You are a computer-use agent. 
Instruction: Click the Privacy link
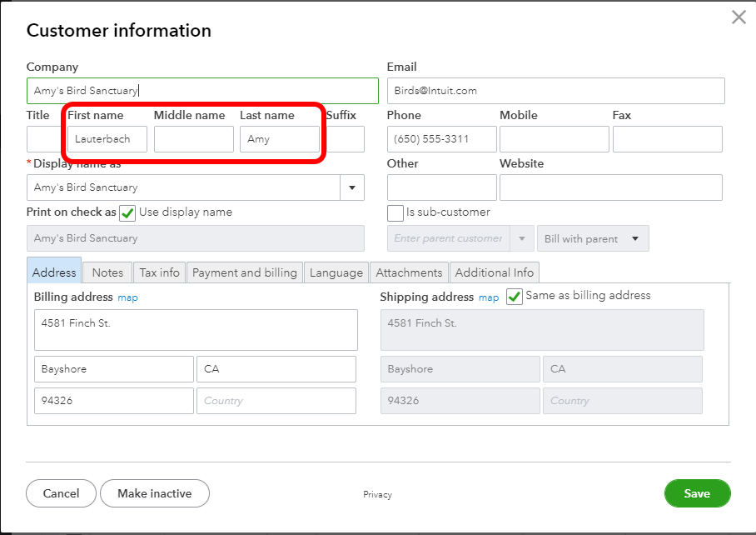coord(377,495)
